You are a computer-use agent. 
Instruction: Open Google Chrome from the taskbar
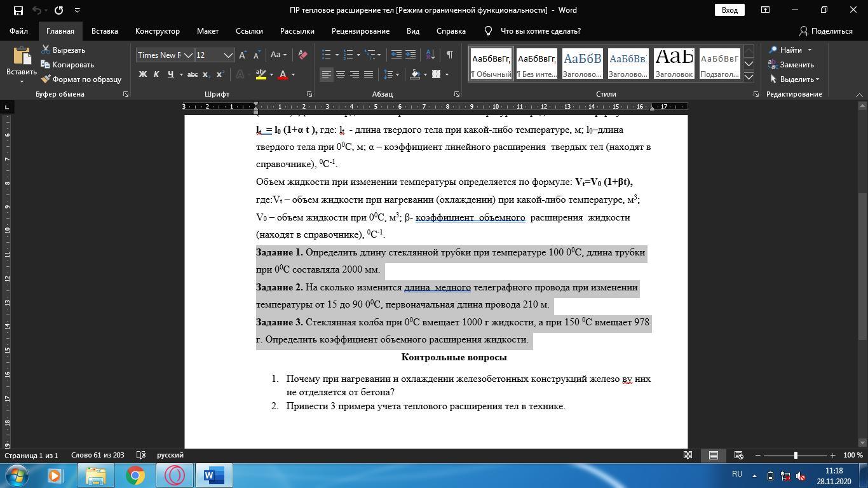pos(135,475)
